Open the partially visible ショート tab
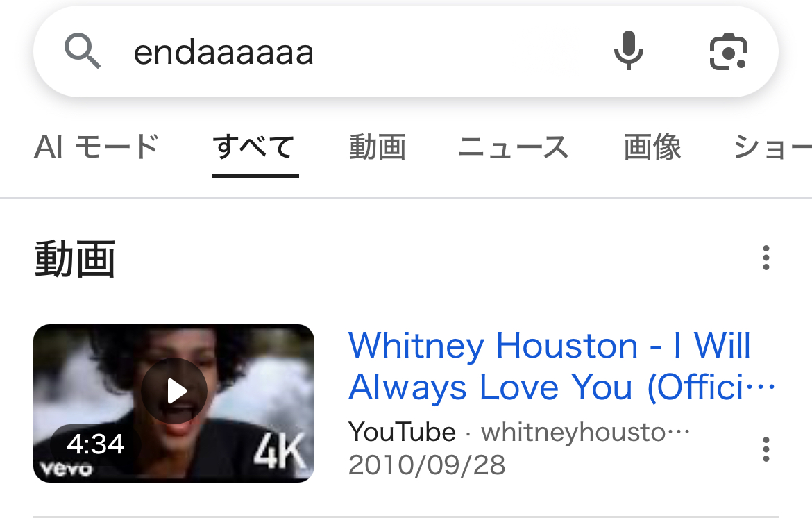The image size is (812, 518). tap(772, 147)
